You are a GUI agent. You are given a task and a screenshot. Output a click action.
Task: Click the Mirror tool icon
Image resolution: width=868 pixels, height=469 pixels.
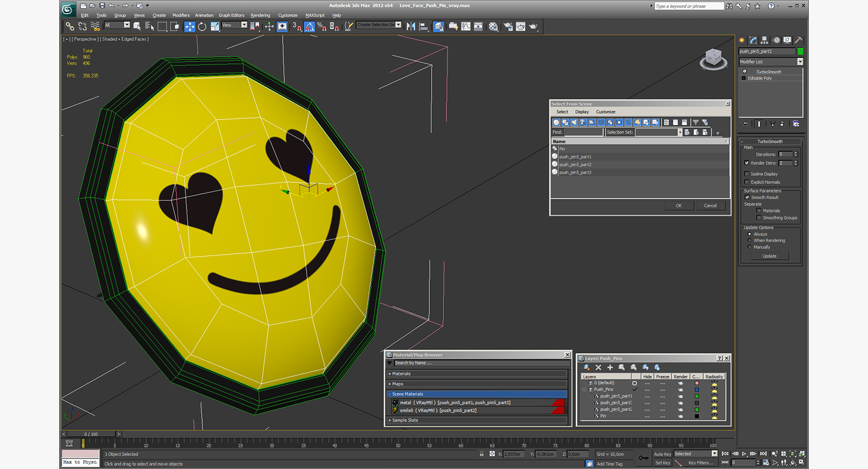(x=411, y=26)
